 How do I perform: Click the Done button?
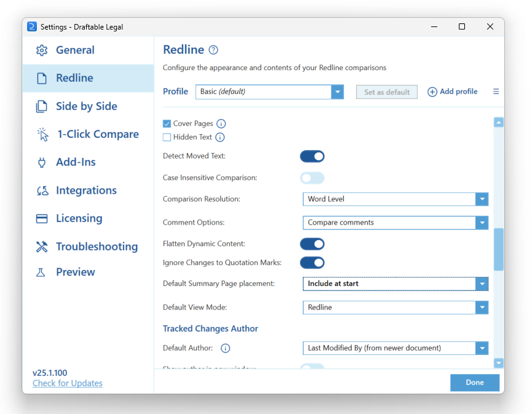pos(475,383)
